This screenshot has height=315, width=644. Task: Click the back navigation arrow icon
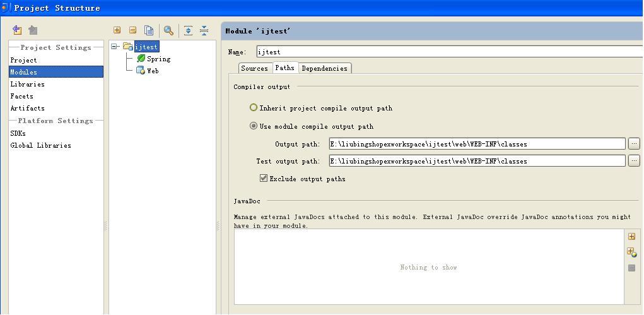coord(17,30)
